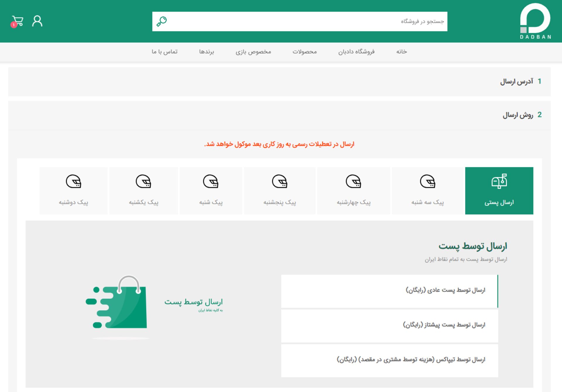Click the user account icon
The image size is (562, 392).
pos(37,20)
